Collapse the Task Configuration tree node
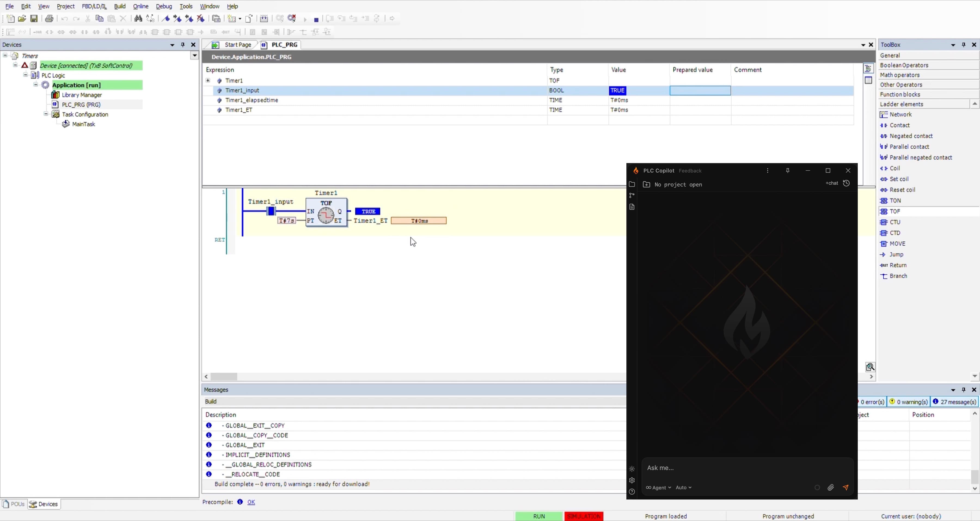 click(x=46, y=114)
